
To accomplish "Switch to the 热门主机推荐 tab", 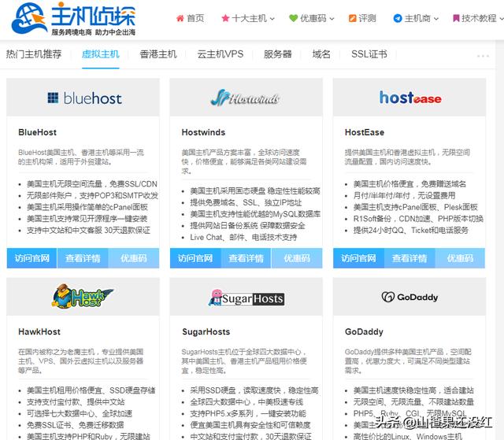I will (34, 54).
